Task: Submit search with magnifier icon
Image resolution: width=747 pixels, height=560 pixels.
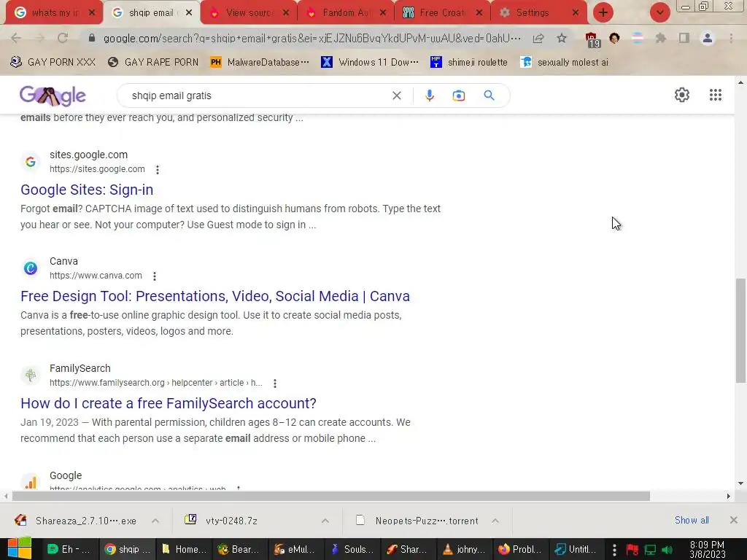Action: pyautogui.click(x=489, y=96)
